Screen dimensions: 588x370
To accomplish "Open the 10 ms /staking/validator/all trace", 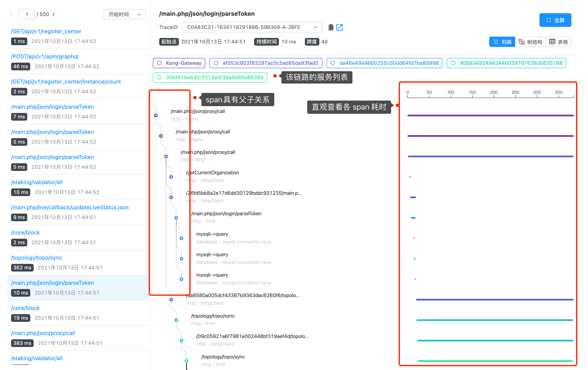I will [37, 182].
